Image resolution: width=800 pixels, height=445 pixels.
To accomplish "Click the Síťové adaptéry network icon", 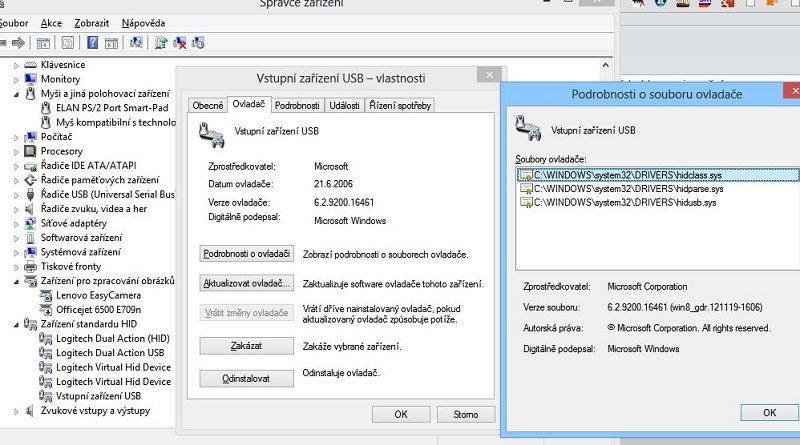I will tap(31, 223).
